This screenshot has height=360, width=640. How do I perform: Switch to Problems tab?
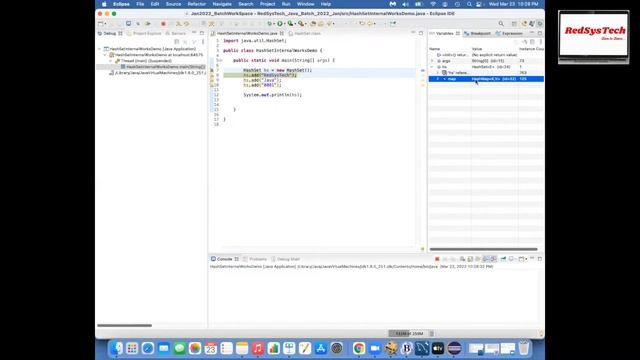pyautogui.click(x=255, y=259)
